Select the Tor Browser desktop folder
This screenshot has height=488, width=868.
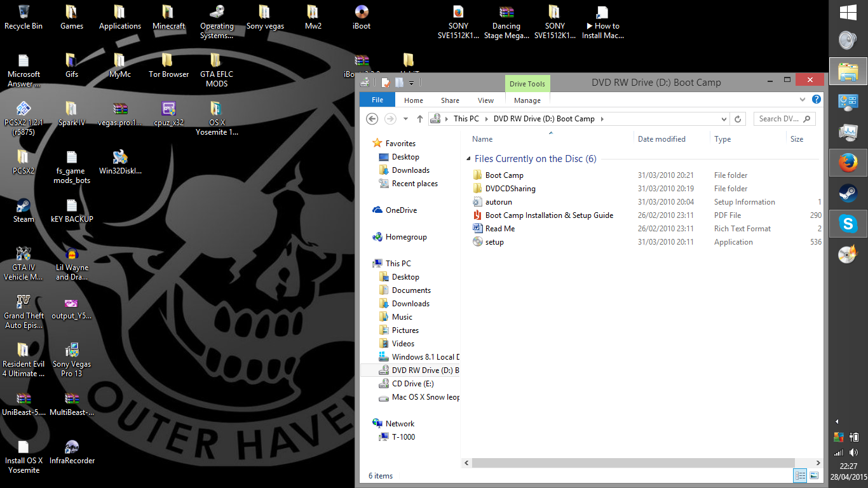click(x=168, y=65)
